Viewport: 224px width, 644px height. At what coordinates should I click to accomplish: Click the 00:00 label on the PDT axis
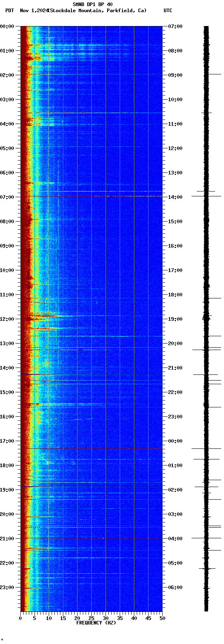pyautogui.click(x=7, y=26)
